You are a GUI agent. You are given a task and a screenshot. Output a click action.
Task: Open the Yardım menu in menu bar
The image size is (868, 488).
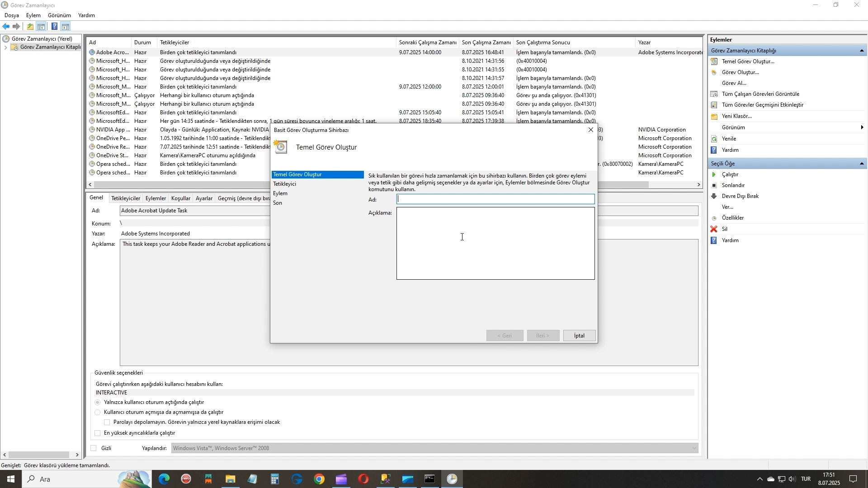[x=86, y=15]
